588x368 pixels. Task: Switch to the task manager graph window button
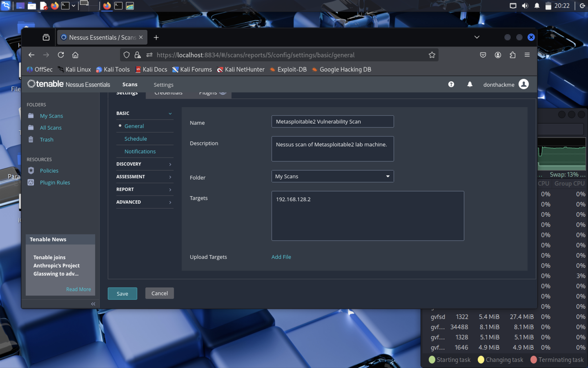(x=130, y=6)
